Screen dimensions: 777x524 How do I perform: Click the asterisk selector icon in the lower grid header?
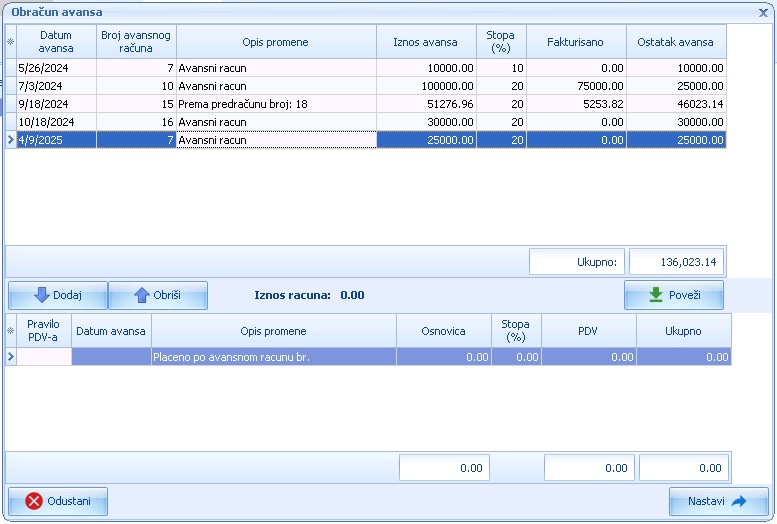point(10,331)
